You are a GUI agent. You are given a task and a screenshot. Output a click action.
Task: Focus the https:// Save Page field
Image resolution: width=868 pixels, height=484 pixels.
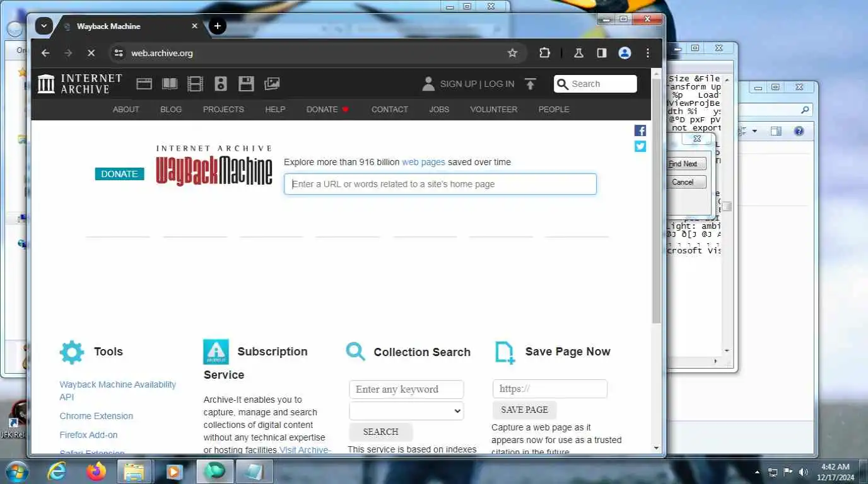[550, 389]
